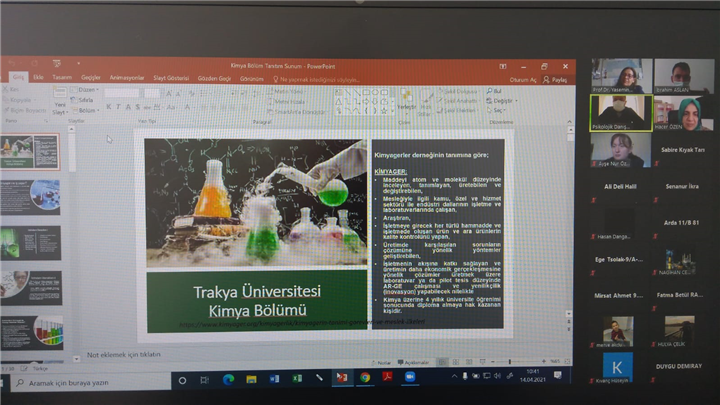Screen dimensions: 720x405
Task: Click the zoom out minus button
Action: click(492, 362)
